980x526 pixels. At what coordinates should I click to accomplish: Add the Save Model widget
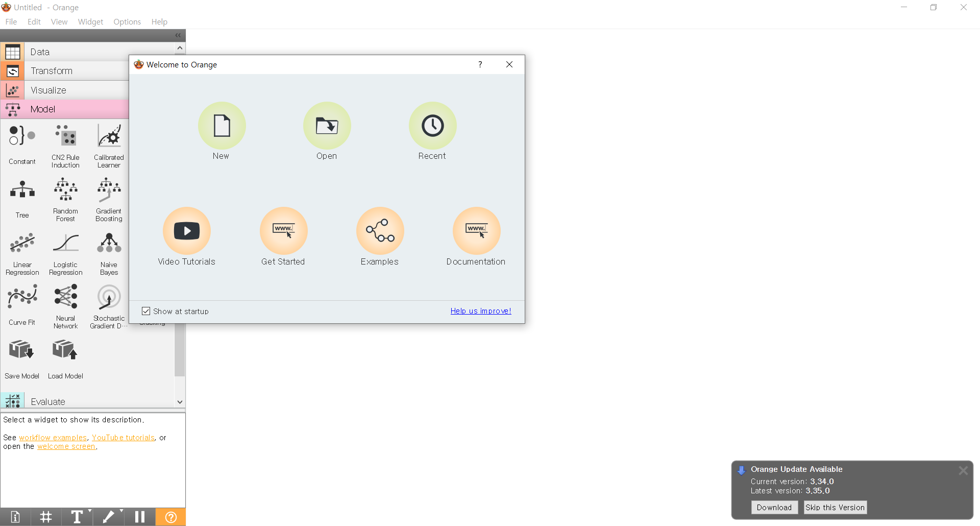point(22,360)
